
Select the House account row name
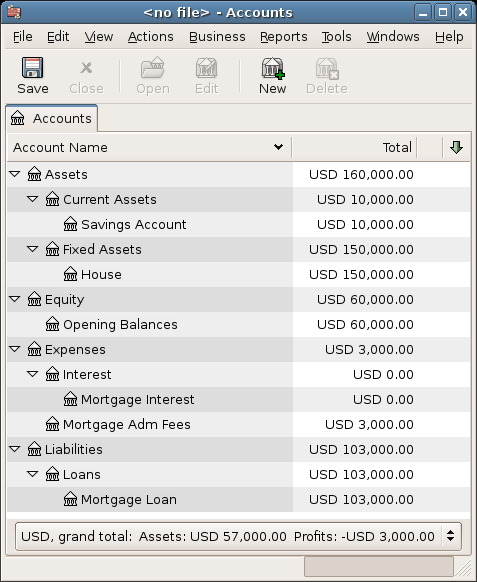pyautogui.click(x=101, y=274)
